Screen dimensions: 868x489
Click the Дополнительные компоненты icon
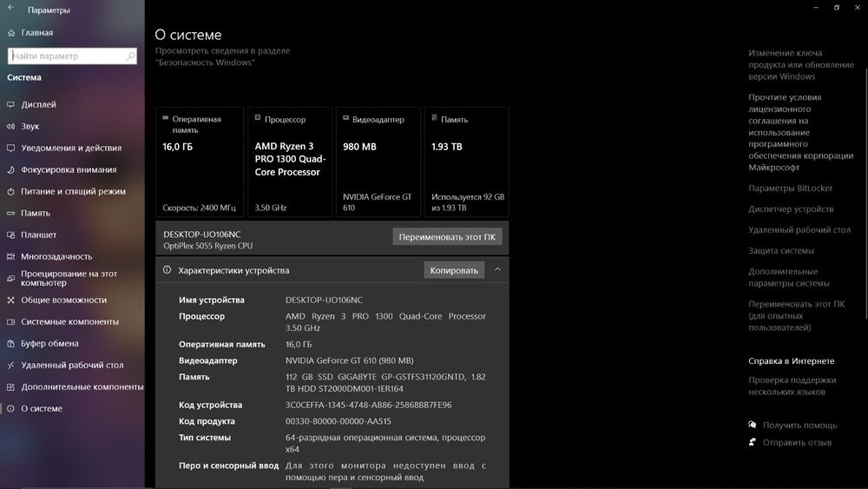coord(10,387)
